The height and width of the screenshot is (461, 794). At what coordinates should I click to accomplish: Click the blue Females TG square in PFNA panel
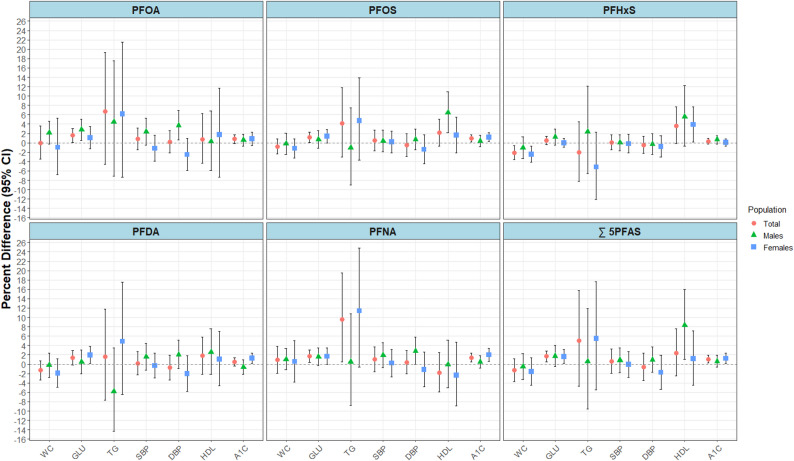coord(360,311)
